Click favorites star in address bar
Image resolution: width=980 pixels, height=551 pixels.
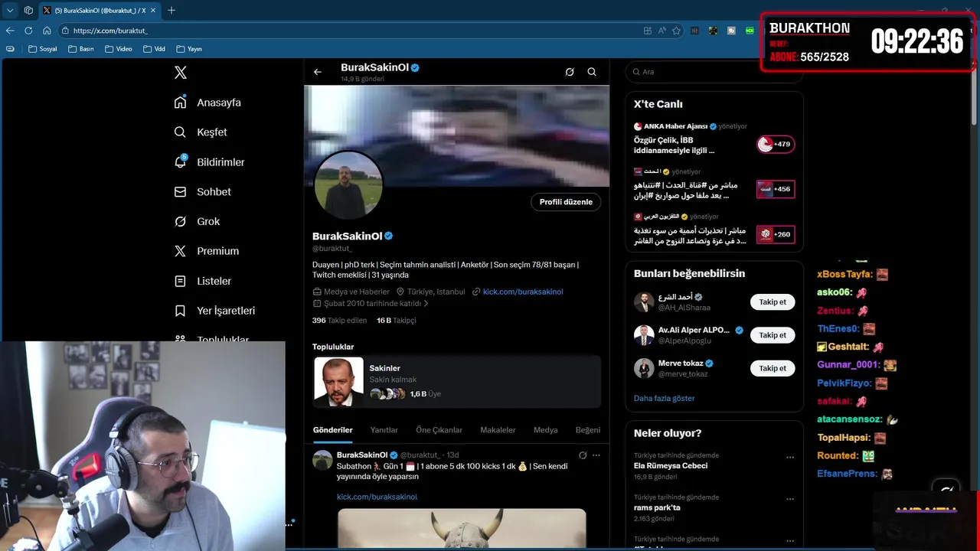pos(676,31)
